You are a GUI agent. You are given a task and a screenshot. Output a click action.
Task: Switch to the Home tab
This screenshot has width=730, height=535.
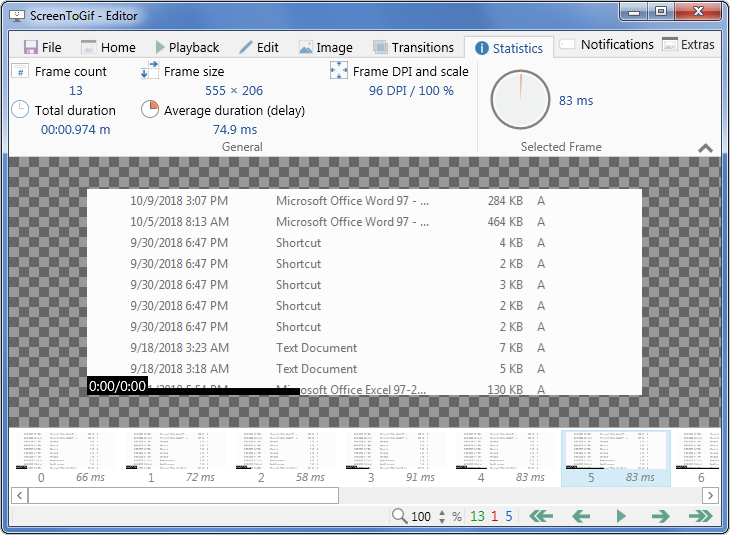108,47
